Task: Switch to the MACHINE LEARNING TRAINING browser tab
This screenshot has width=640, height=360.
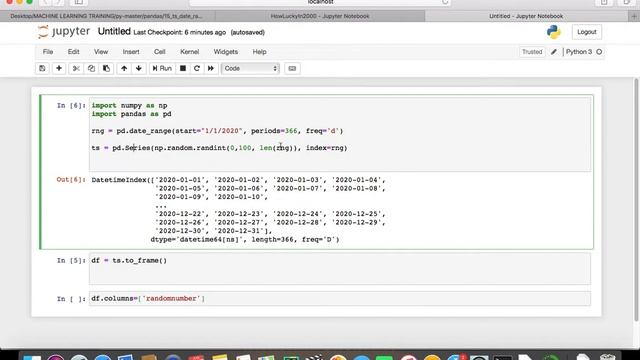Action: (x=107, y=16)
